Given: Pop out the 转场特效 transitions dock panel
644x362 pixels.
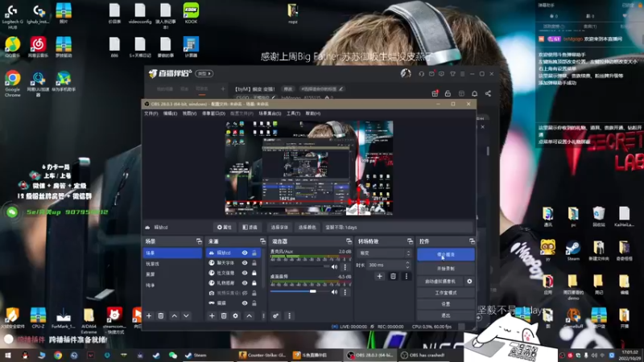Looking at the screenshot, I should (x=410, y=241).
